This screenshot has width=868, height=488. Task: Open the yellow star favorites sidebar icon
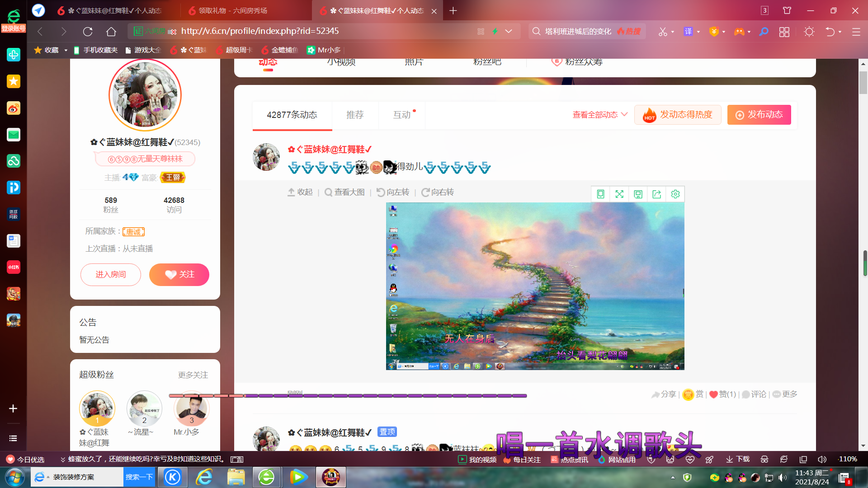click(x=14, y=81)
